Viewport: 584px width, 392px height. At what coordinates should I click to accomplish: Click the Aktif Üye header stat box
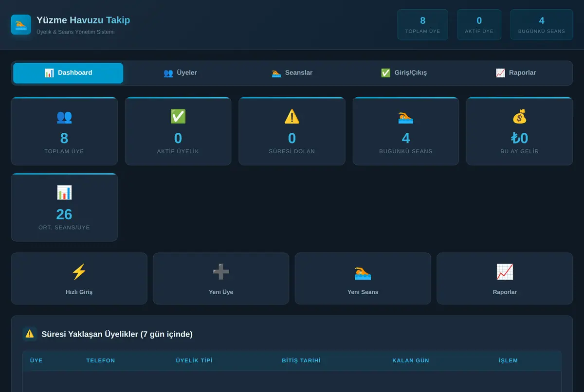[x=479, y=25]
